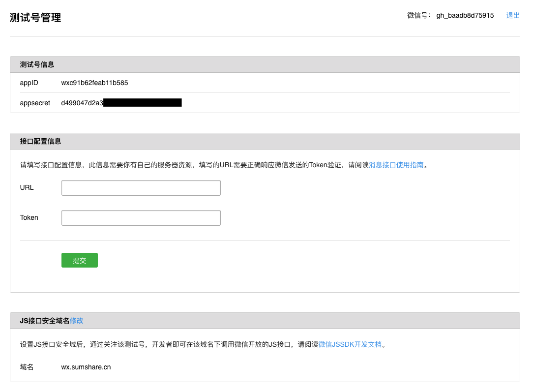
Task: Focus the URL input field
Action: point(141,188)
